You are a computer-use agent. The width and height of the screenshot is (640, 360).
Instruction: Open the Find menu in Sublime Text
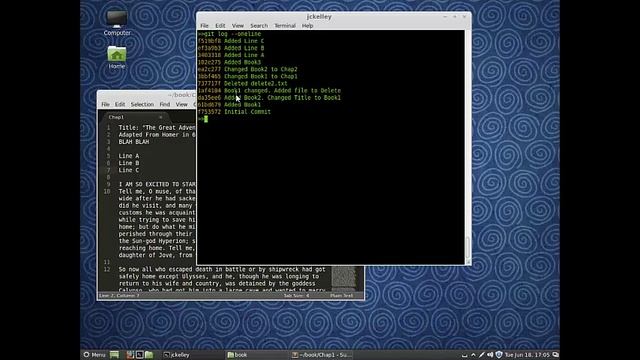click(164, 104)
